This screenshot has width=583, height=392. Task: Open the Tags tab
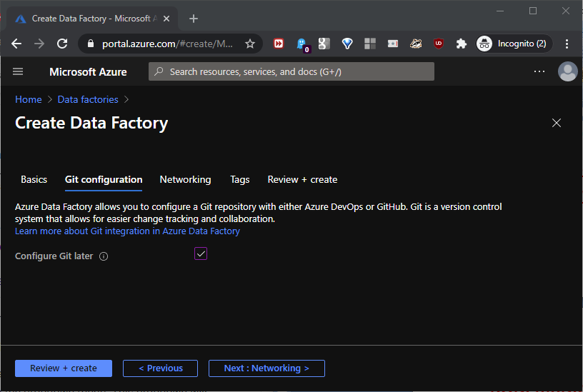[240, 180]
